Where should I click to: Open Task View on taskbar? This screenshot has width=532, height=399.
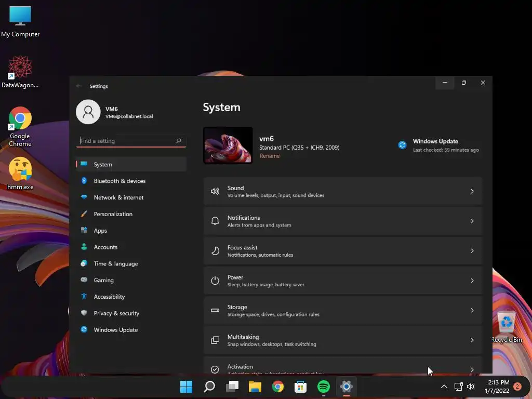232,387
